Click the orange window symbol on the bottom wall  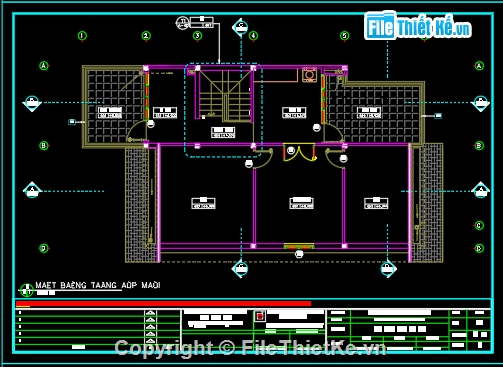point(299,247)
